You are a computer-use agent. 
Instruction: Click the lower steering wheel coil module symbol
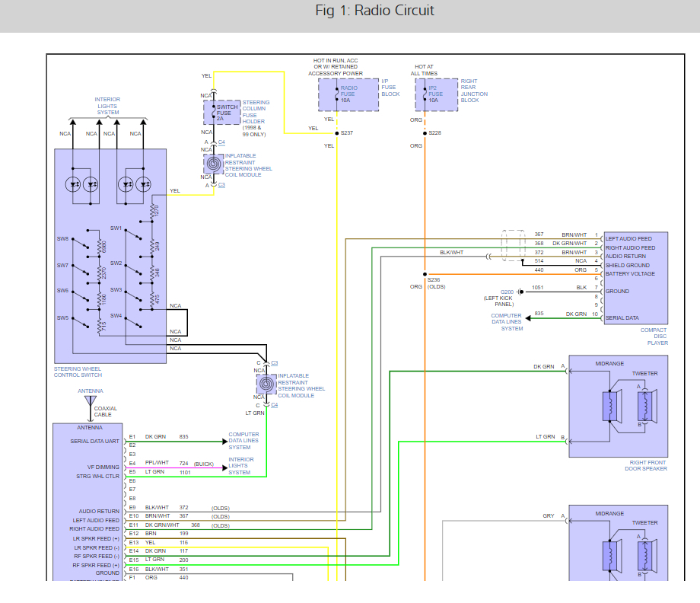click(267, 384)
